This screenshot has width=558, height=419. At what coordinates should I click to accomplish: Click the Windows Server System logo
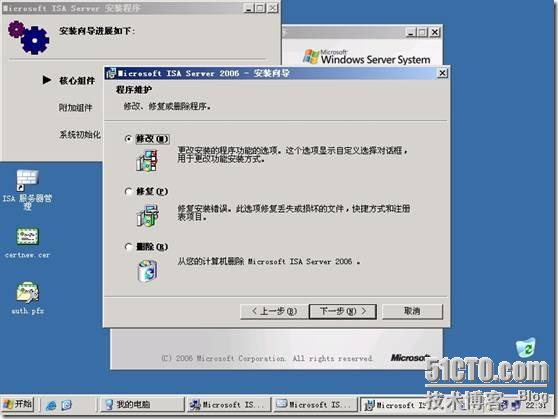pos(367,57)
